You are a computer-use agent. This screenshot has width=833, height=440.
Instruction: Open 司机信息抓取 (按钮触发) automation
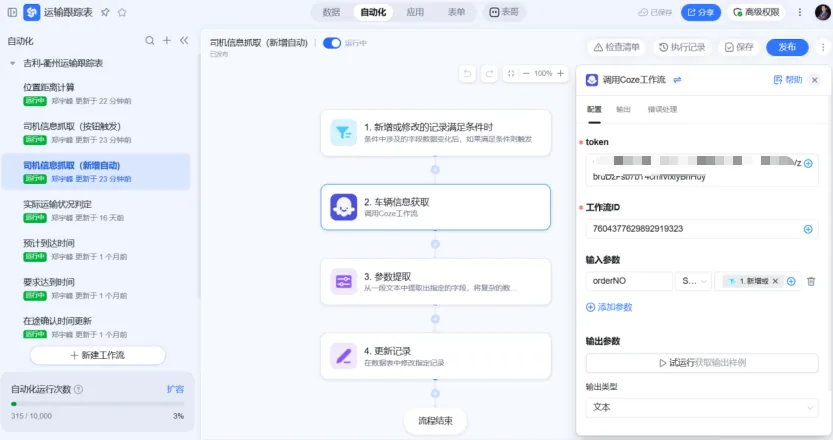point(96,132)
